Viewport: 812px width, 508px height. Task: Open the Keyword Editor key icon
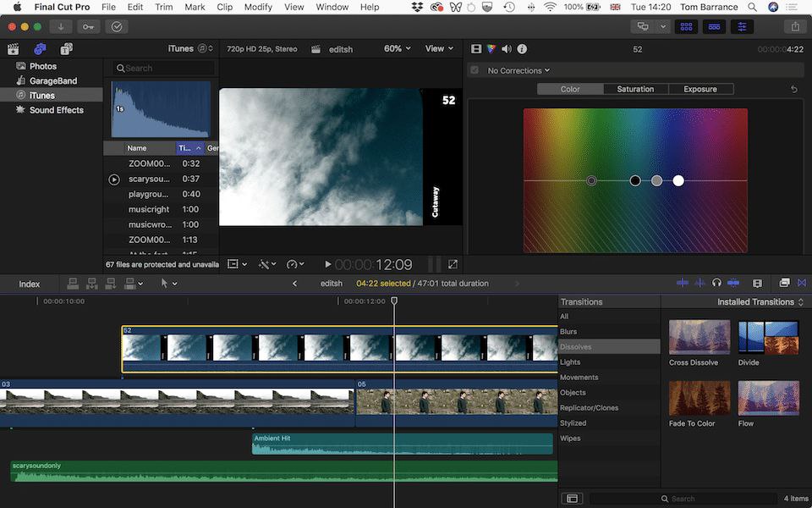[x=88, y=26]
